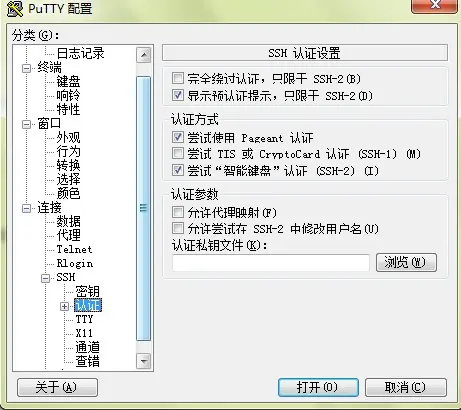Select 响铃 in category tree
Viewport: 461px width, 410px height.
point(68,96)
